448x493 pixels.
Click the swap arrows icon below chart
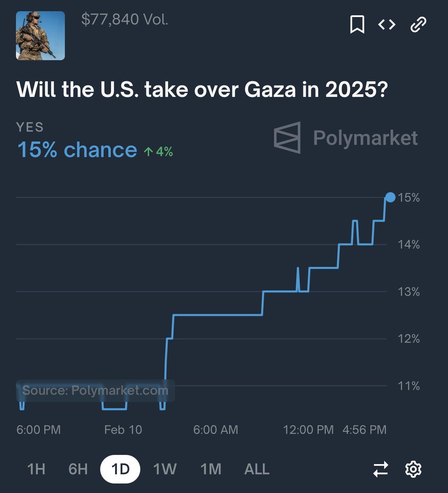(380, 469)
